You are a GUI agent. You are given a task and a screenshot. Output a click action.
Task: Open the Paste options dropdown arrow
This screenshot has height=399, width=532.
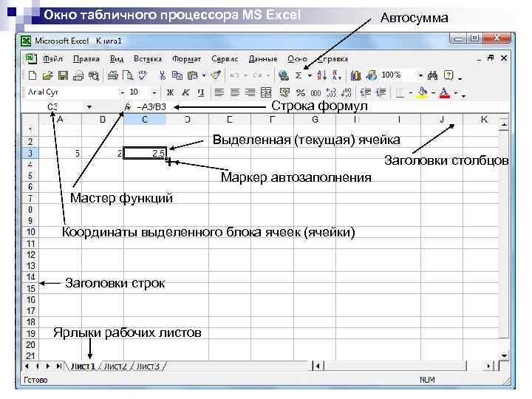tap(204, 75)
